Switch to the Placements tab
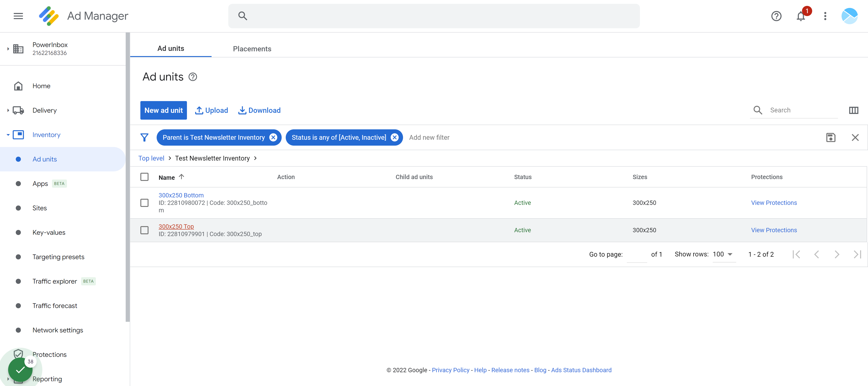This screenshot has height=386, width=868. click(252, 49)
